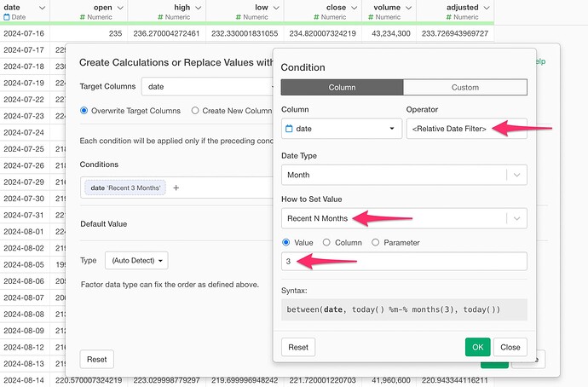Select the 2024-08-14 date cell
Screen dimensions: 588x387
click(24, 380)
